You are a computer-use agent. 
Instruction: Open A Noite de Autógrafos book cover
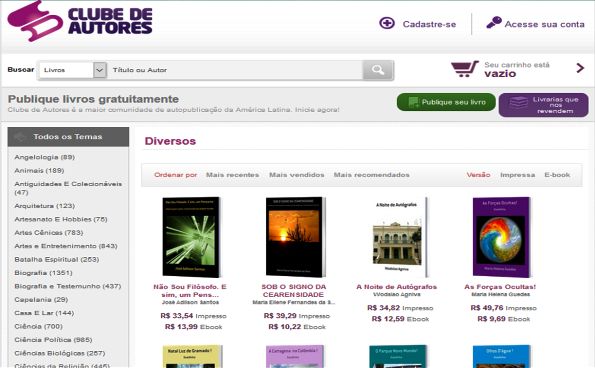pyautogui.click(x=397, y=237)
